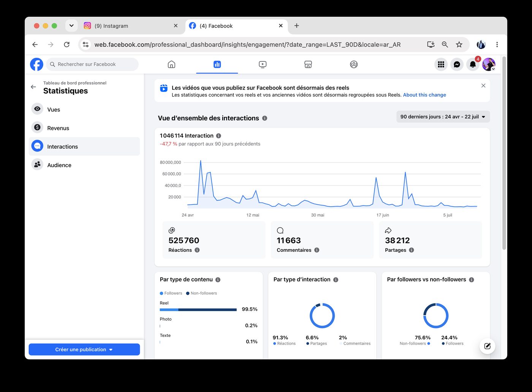Click the page vertical scrollbar

(504, 153)
